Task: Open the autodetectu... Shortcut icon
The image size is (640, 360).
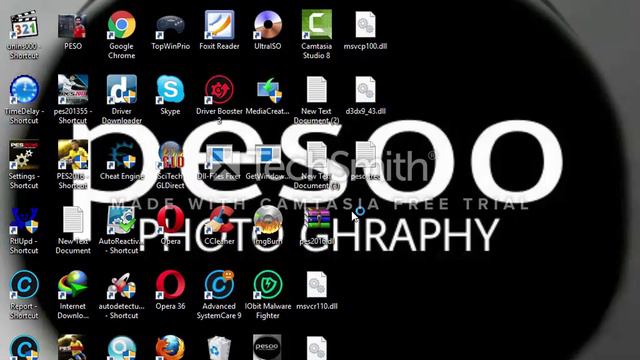Action: click(x=122, y=285)
